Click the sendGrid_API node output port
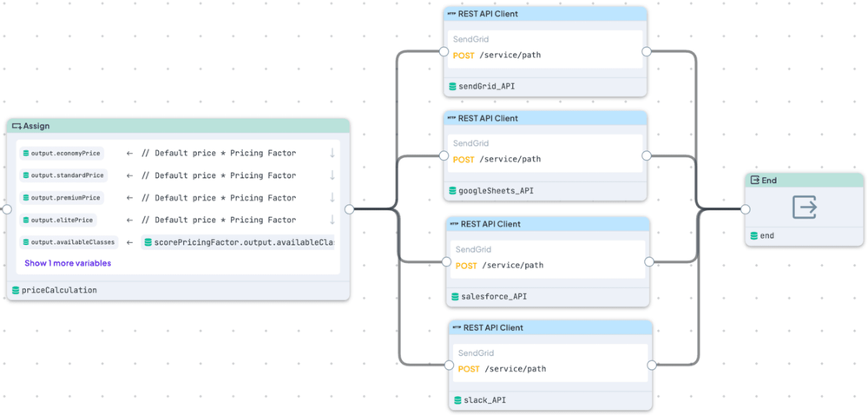This screenshot has width=868, height=415. (x=646, y=51)
